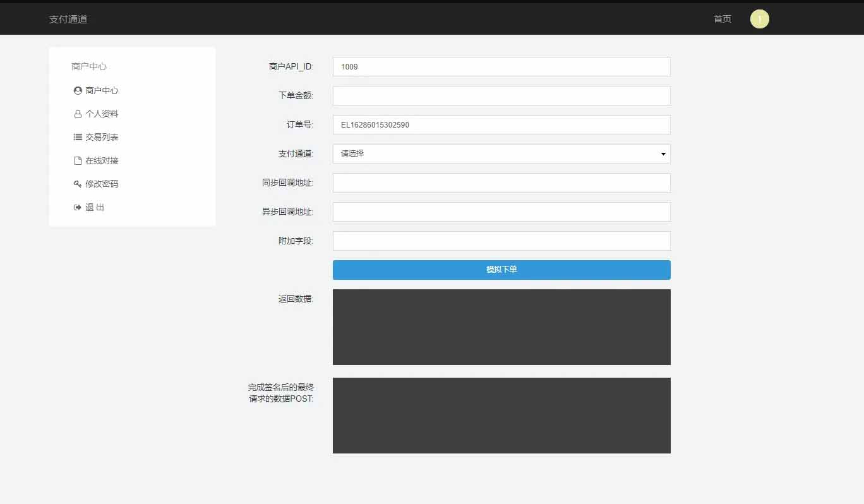Click the caret arrow on the payment channel selector
Viewport: 864px width, 504px height.
663,153
